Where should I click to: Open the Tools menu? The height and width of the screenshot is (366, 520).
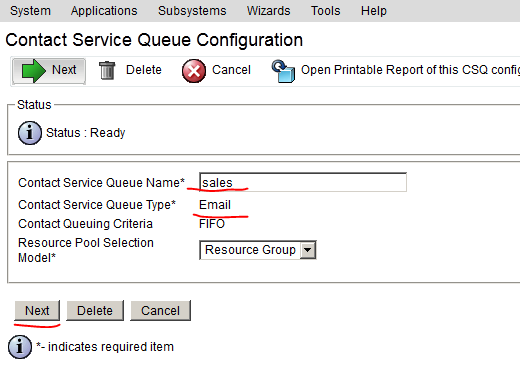point(325,11)
